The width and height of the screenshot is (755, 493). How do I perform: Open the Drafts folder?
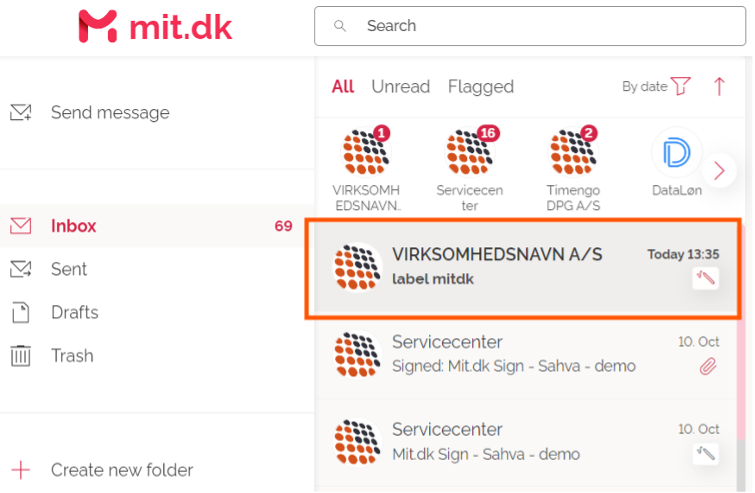(x=75, y=312)
